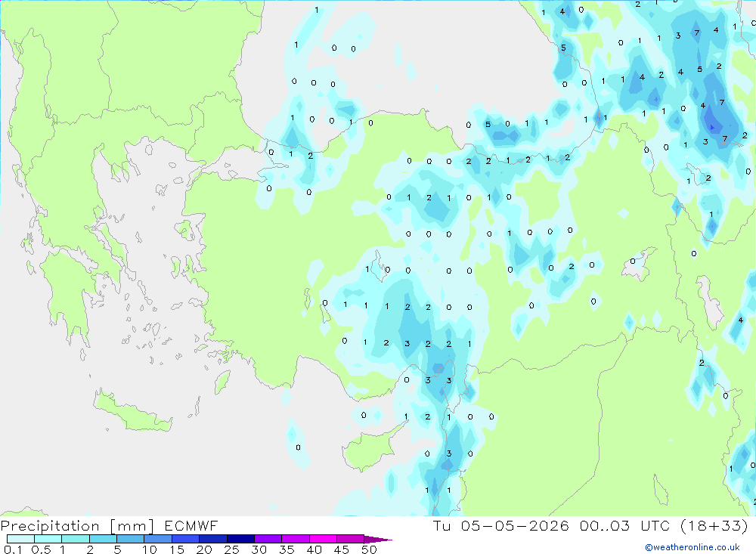Click the legend label '0.5'
This screenshot has height=554, width=756.
(x=41, y=549)
